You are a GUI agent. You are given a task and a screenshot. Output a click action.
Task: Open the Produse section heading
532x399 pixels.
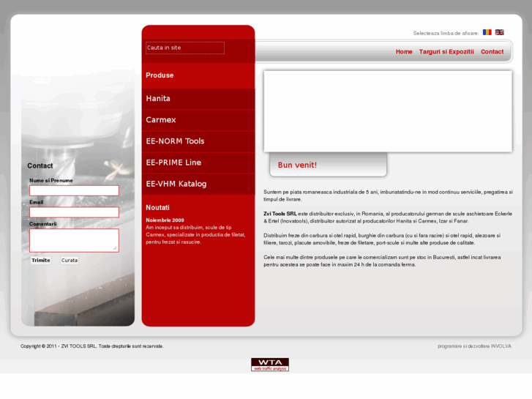coord(160,75)
